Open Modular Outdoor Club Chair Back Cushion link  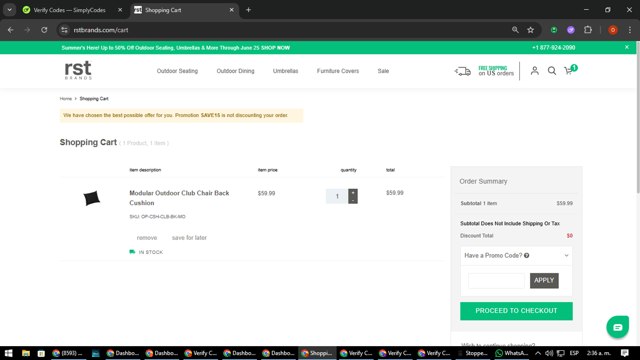179,198
